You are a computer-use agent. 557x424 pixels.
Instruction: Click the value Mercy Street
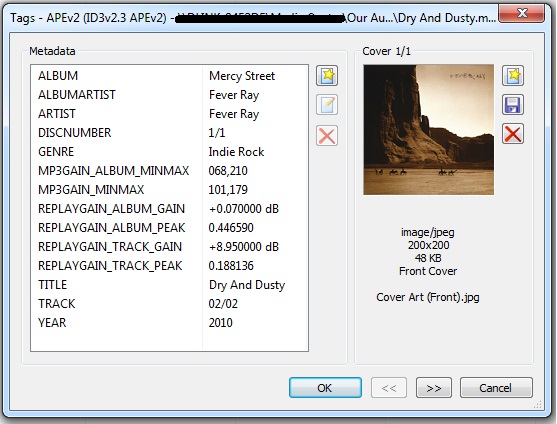[x=242, y=76]
